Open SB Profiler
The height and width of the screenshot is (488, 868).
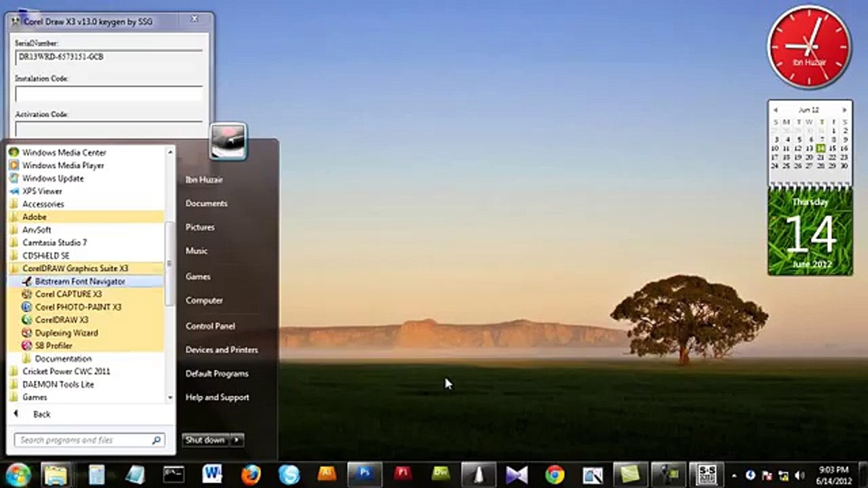click(x=57, y=345)
